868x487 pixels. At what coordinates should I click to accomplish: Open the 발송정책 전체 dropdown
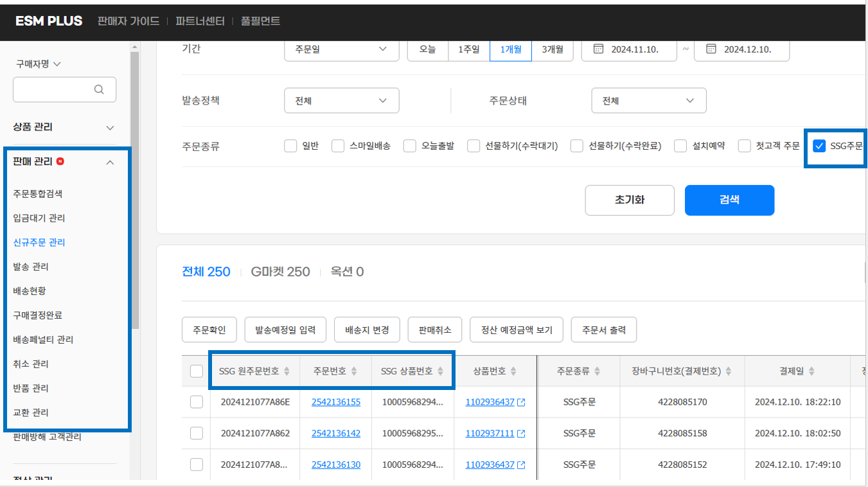tap(342, 101)
